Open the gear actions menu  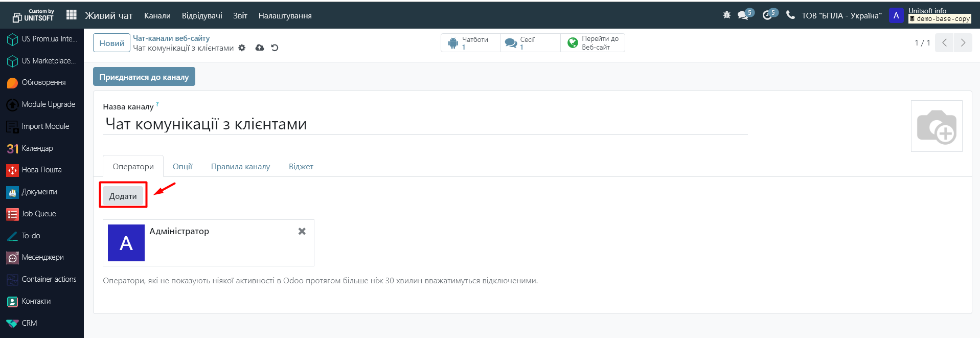pos(242,48)
